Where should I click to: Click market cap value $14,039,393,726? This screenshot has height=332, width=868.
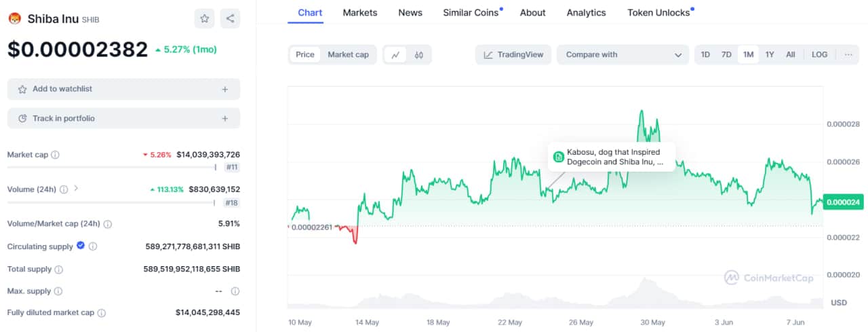click(x=208, y=155)
